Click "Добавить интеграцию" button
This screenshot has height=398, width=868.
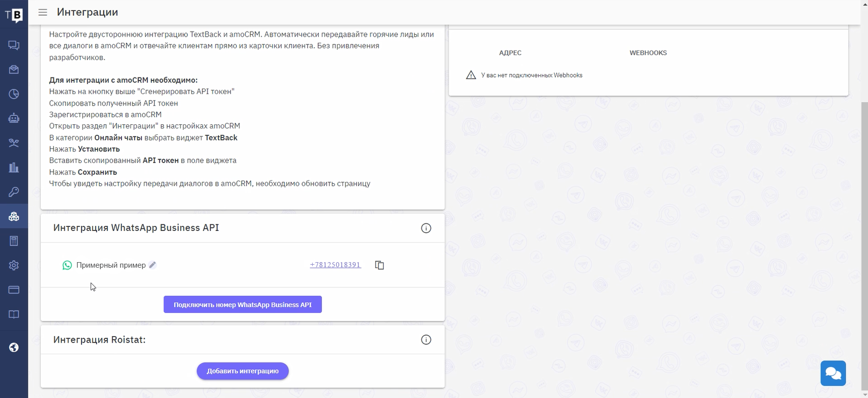pyautogui.click(x=243, y=371)
